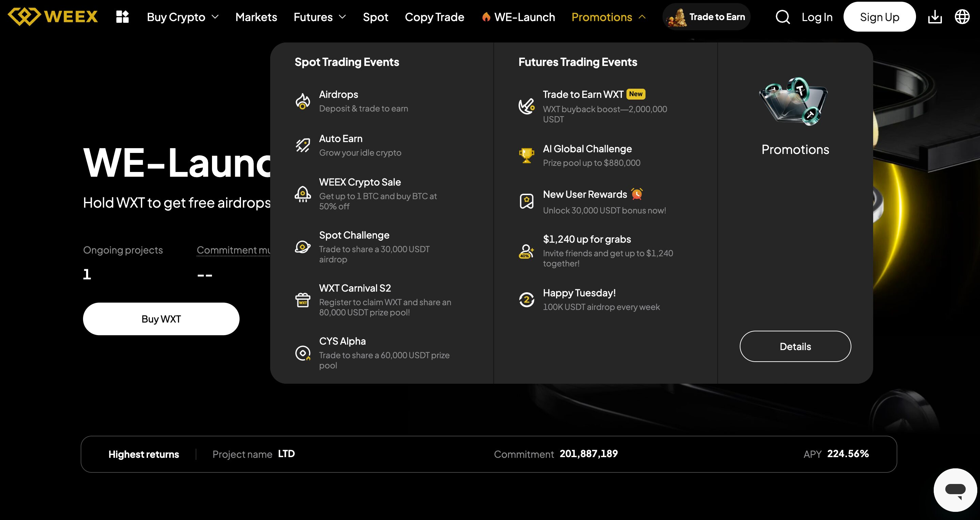Click the WXT Carnival S2 gift icon

pos(303,300)
